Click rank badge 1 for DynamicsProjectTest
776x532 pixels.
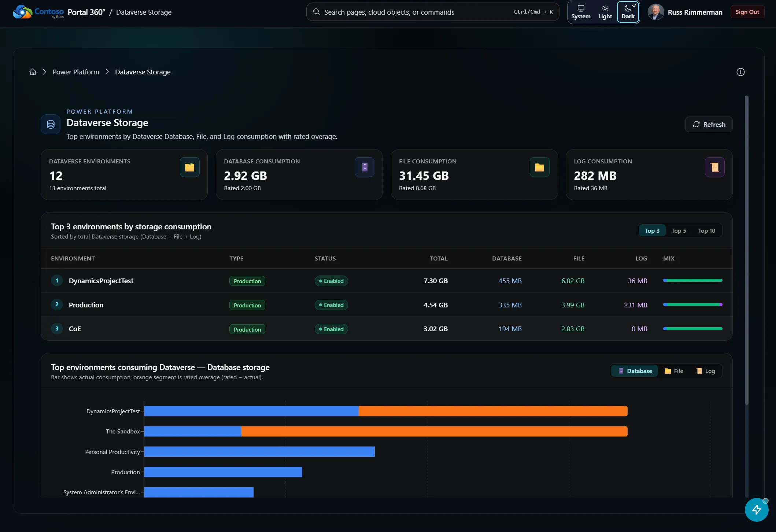pyautogui.click(x=57, y=281)
